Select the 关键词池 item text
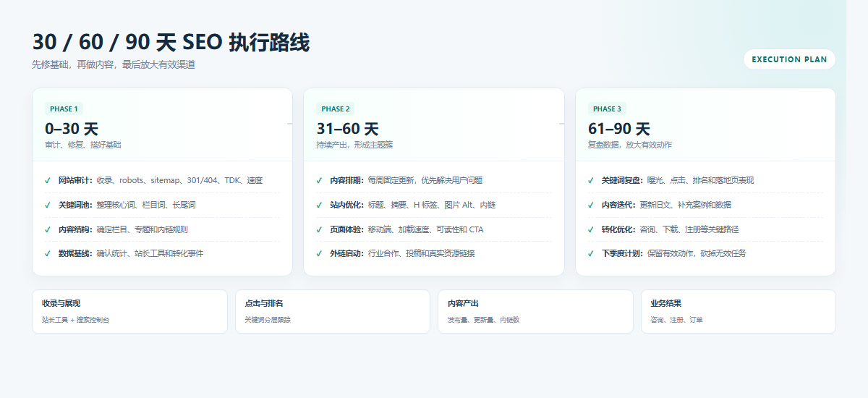The width and height of the screenshot is (868, 398). (x=127, y=206)
